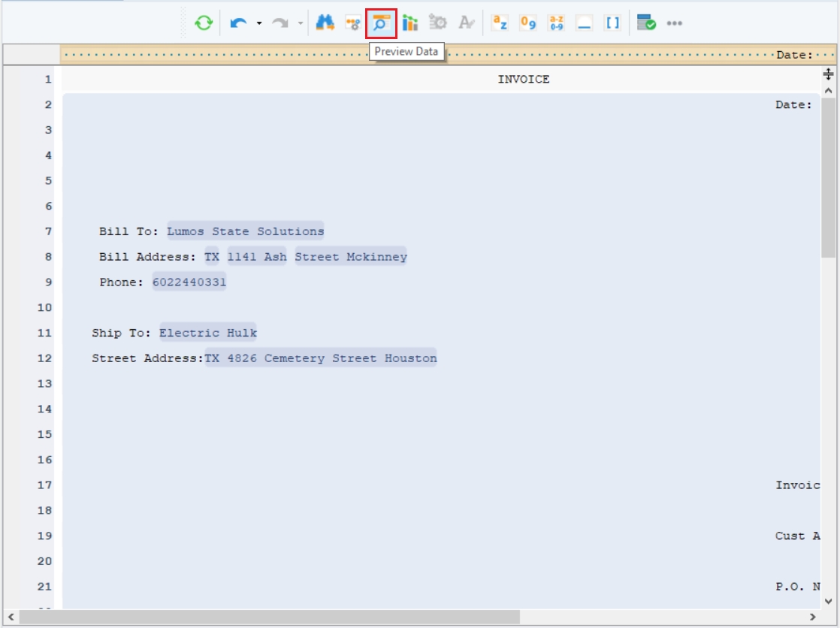
Task: Select the 'a-z' alphabet pattern icon
Action: 500,23
